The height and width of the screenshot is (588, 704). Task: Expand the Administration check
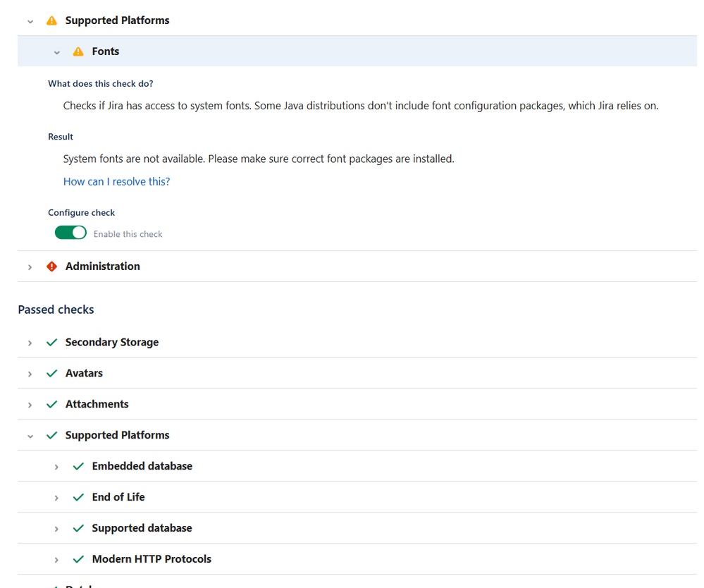pyautogui.click(x=30, y=267)
